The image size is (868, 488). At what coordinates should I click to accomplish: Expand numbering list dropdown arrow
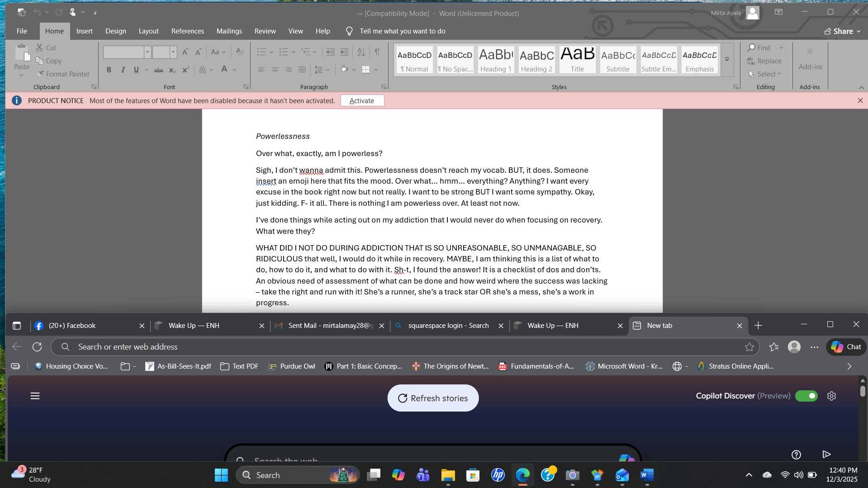point(294,52)
